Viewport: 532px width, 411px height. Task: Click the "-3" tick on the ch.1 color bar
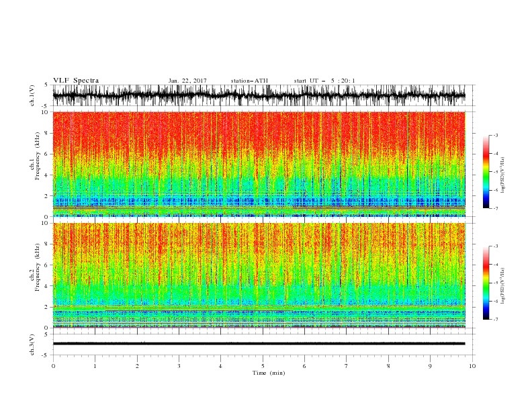(x=495, y=135)
